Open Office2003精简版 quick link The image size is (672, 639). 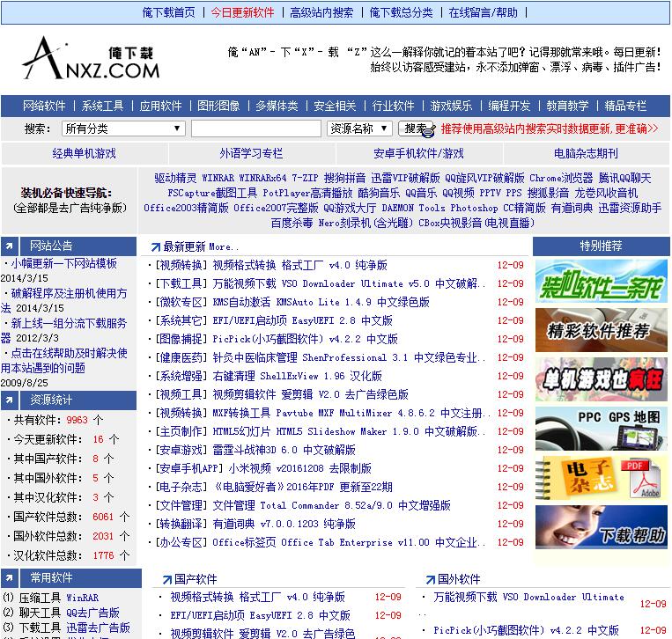[186, 208]
